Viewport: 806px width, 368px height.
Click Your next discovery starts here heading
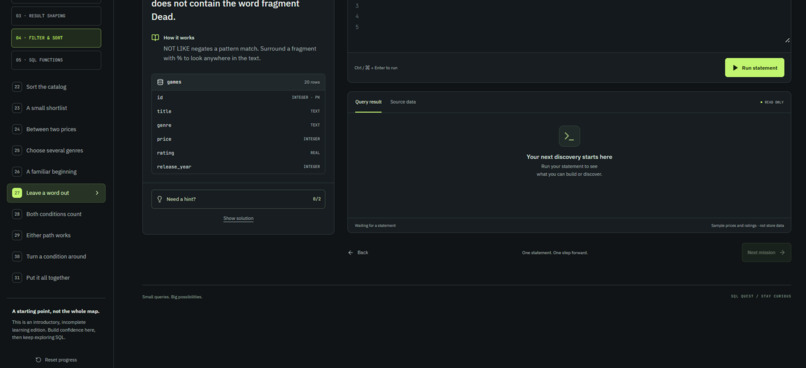tap(569, 157)
